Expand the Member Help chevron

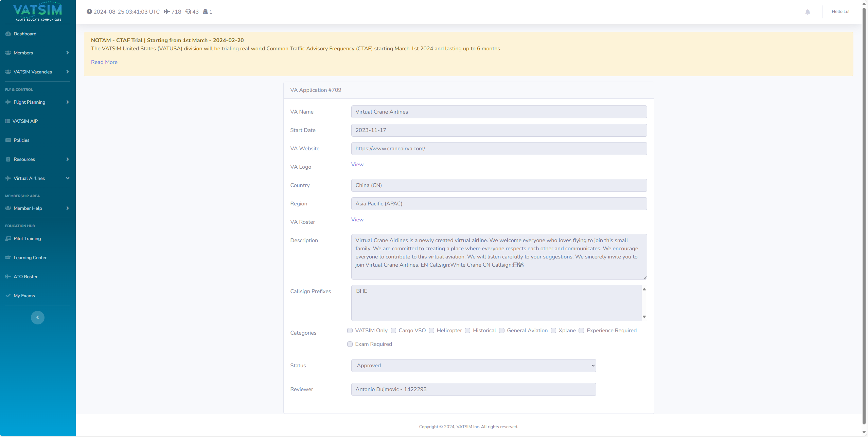click(x=68, y=208)
